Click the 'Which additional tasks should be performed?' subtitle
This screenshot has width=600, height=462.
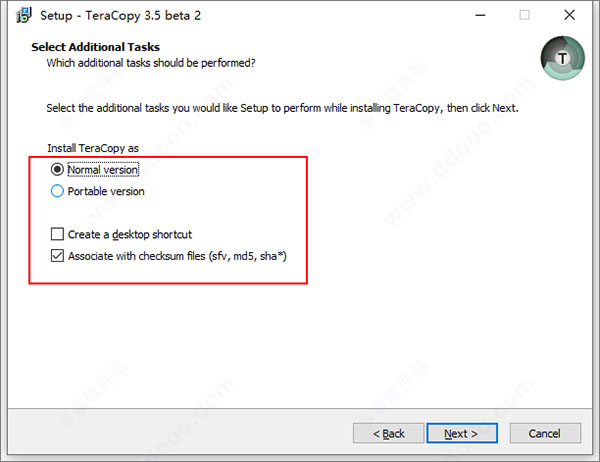pyautogui.click(x=151, y=63)
